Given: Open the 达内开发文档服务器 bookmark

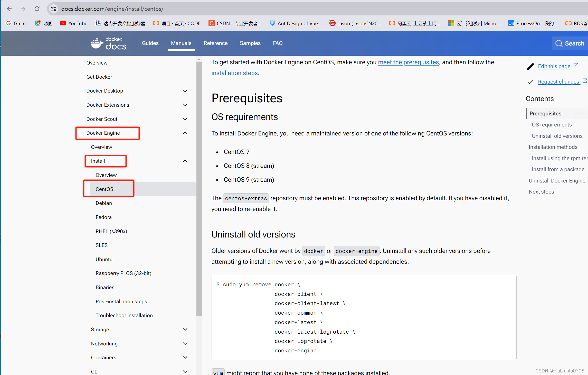Looking at the screenshot, I should pyautogui.click(x=120, y=23).
